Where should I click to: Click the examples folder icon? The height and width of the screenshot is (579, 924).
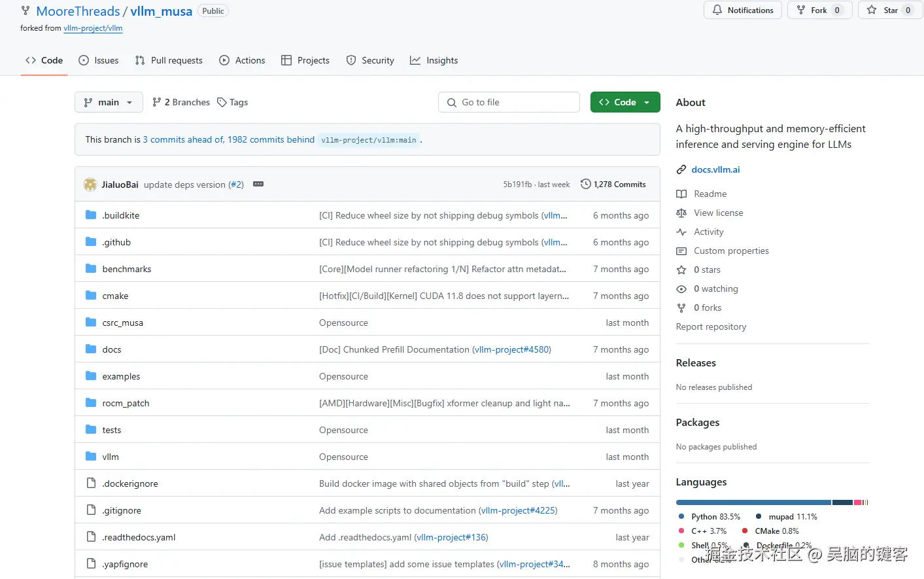pyautogui.click(x=91, y=376)
